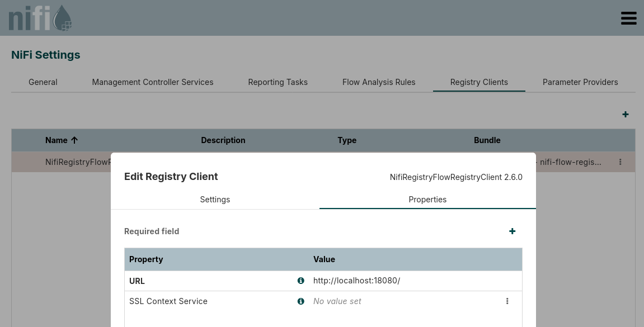Add a new registry client with the plus icon

[626, 114]
